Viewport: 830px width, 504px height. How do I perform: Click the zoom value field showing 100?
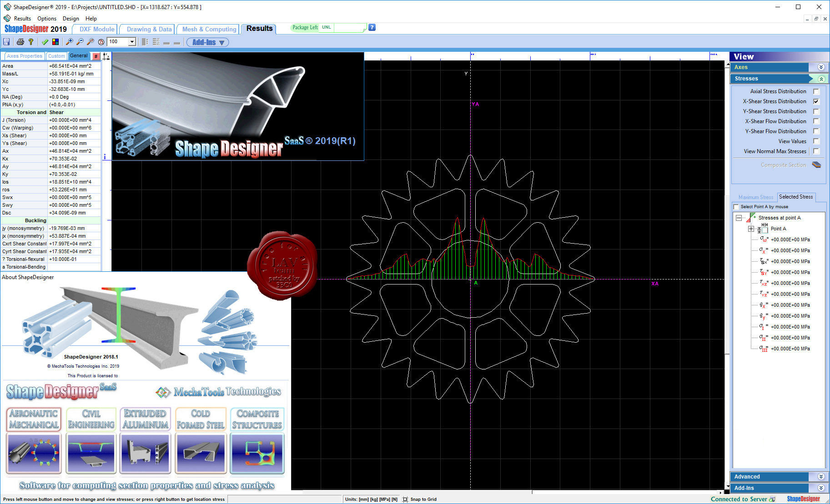(118, 42)
